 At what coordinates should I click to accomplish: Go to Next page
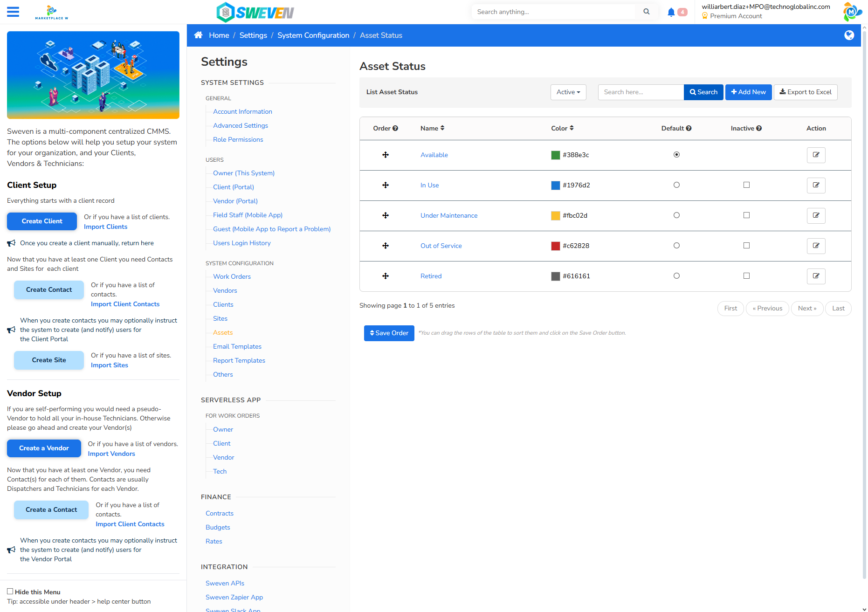[807, 309]
